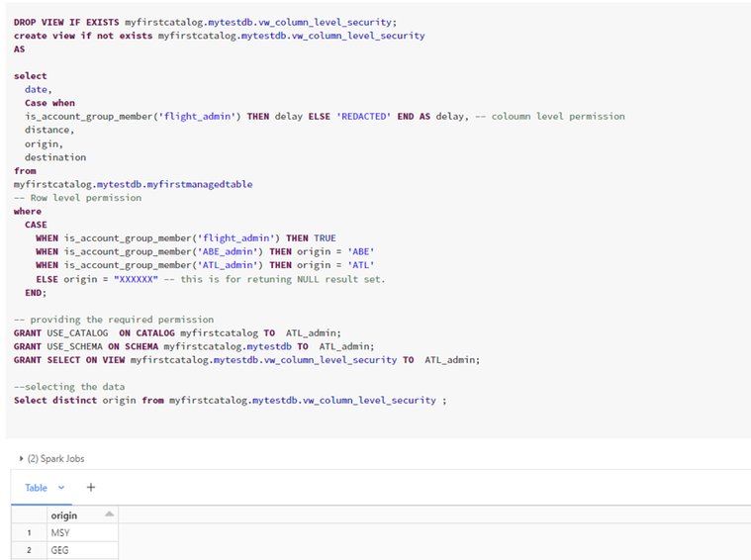
Task: Click the coloumn level permission comment
Action: pyautogui.click(x=550, y=117)
